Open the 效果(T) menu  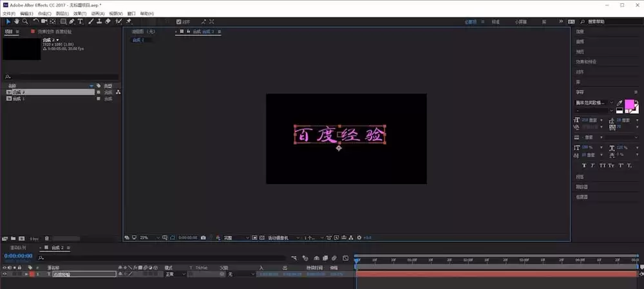click(x=80, y=14)
